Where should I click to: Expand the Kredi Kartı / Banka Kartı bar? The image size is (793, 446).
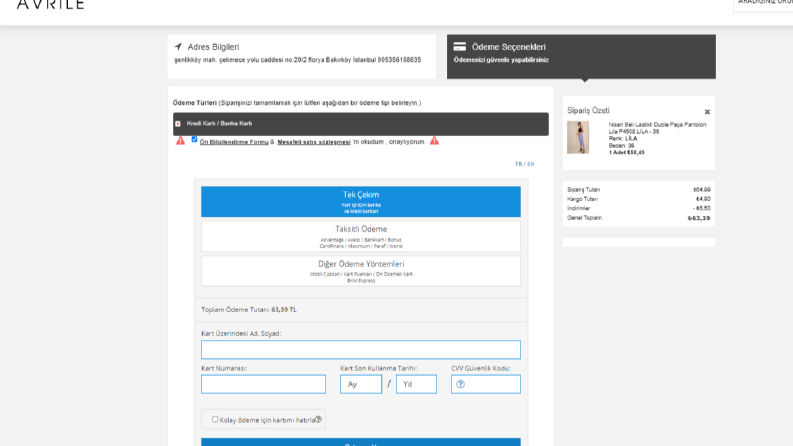361,124
